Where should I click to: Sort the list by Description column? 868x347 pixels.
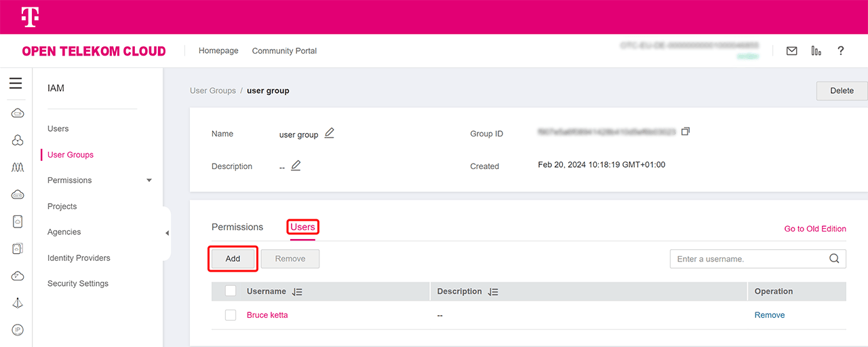coord(493,292)
